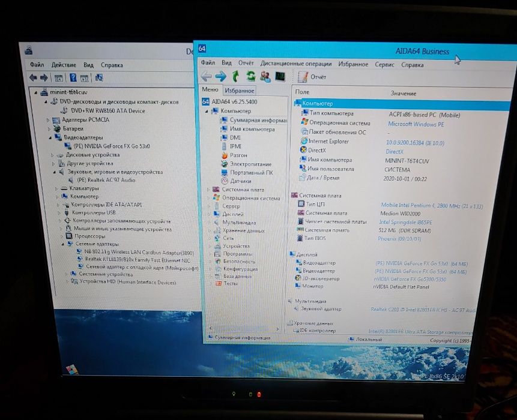The width and height of the screenshot is (517, 420).
Task: Select Электропитание in AIDA64 tree
Action: click(x=247, y=164)
